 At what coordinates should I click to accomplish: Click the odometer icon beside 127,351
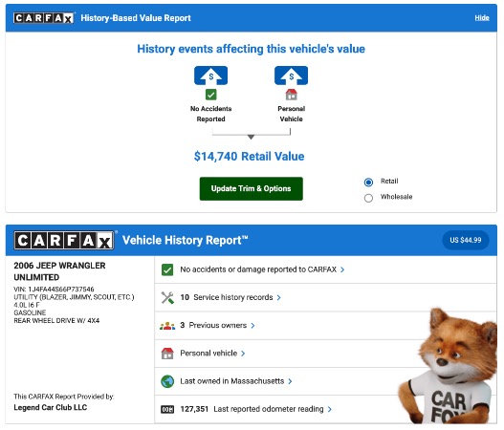pos(167,409)
